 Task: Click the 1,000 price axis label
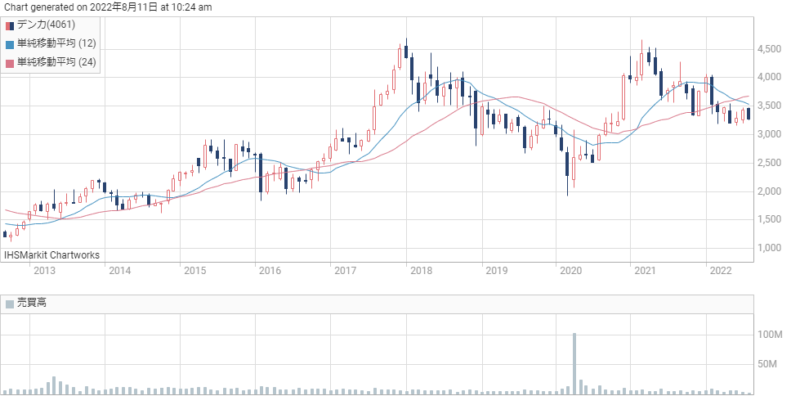coord(770,248)
